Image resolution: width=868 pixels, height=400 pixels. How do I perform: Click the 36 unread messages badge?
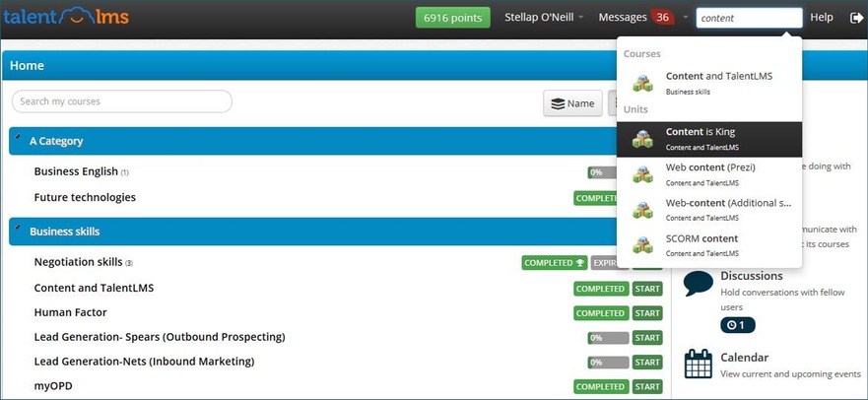[663, 17]
